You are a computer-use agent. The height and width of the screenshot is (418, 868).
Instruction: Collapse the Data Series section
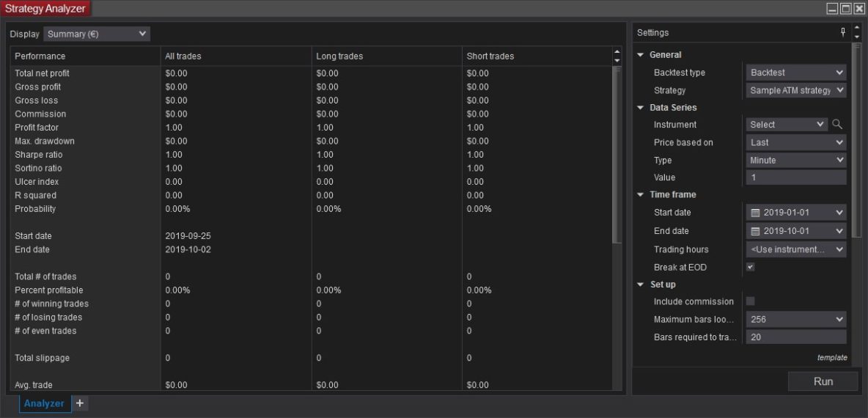click(641, 107)
